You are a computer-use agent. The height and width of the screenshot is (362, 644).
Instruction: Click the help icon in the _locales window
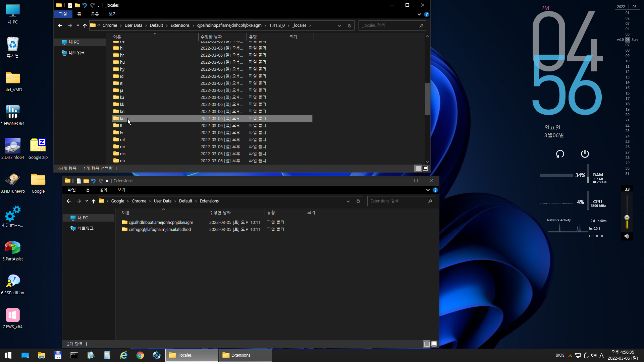[426, 14]
